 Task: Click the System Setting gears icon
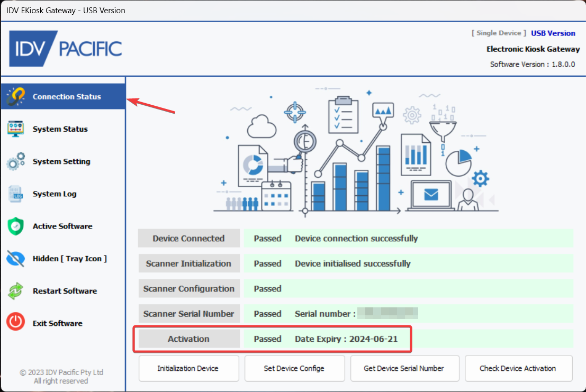[16, 161]
